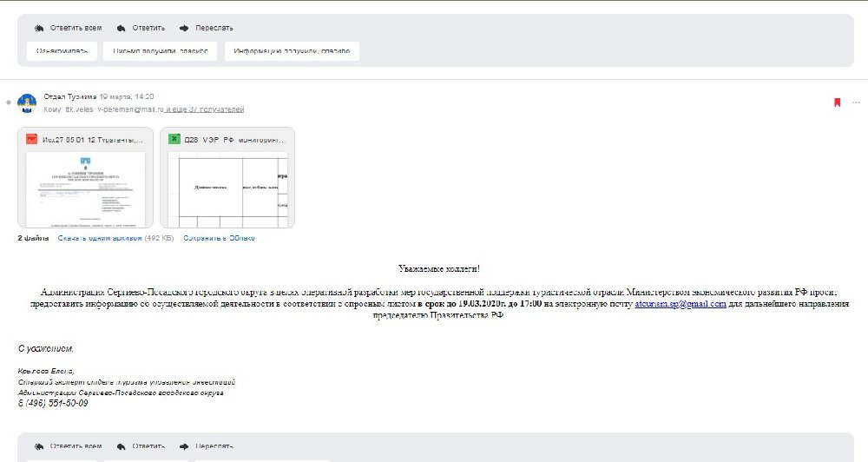
Task: Select quick reply "Информацию получили, спасибо"
Action: [x=292, y=51]
